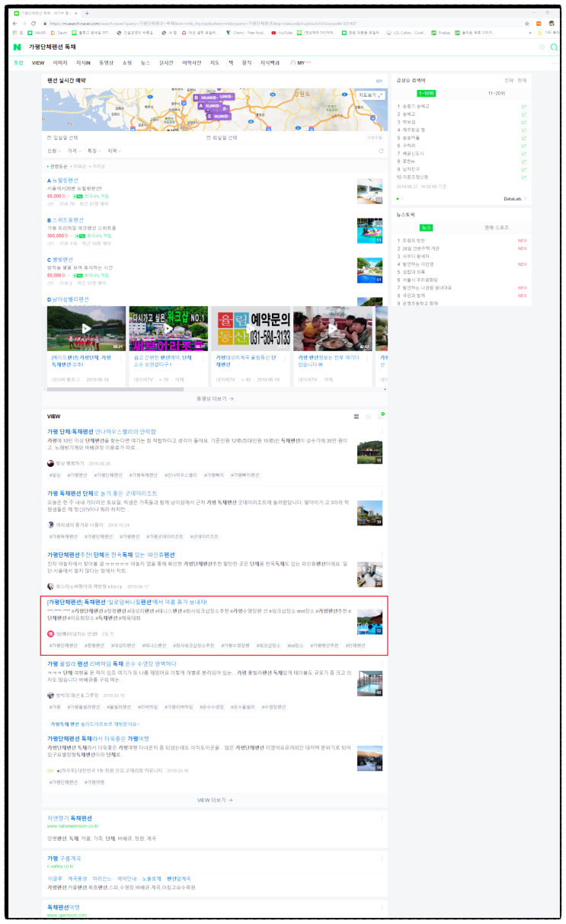Open the 지도 search tab
This screenshot has height=924, width=566.
[x=214, y=62]
